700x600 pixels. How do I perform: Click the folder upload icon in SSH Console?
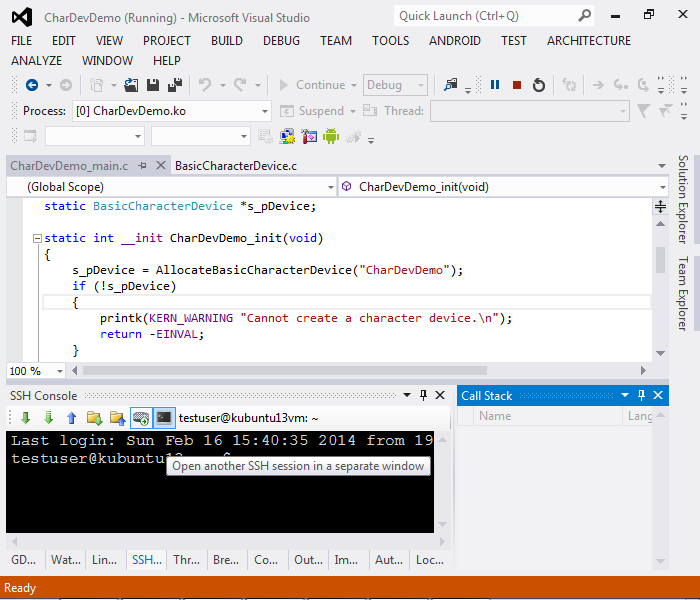click(x=117, y=418)
